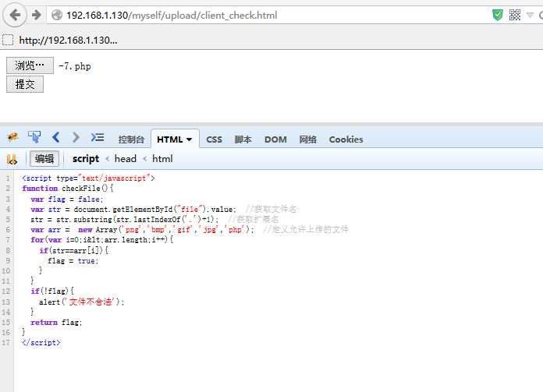Click the selected file name -7.php
543x392 pixels.
tap(75, 66)
